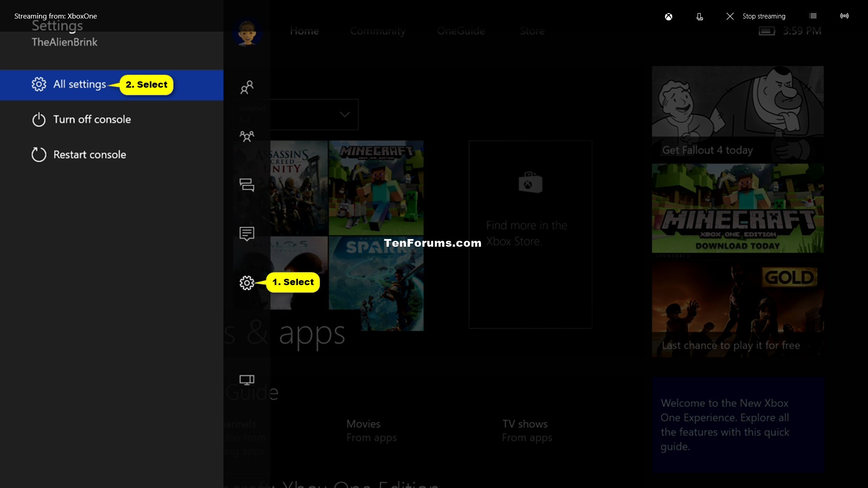Open Movies From apps section
The image size is (868, 488).
(372, 430)
